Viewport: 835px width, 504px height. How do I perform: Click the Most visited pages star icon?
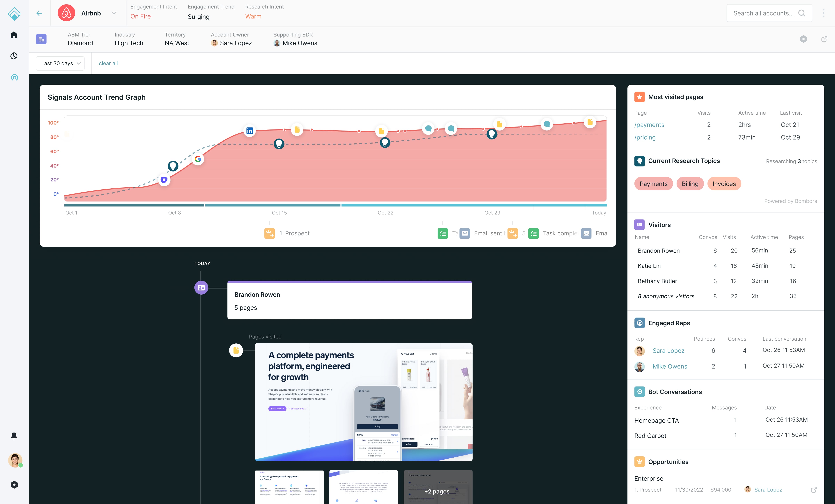point(640,97)
